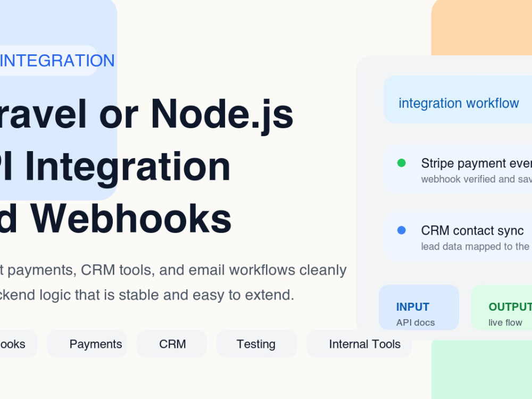The image size is (532, 399).
Task: Click blue status dot beside CRM contact sync
Action: pyautogui.click(x=401, y=230)
